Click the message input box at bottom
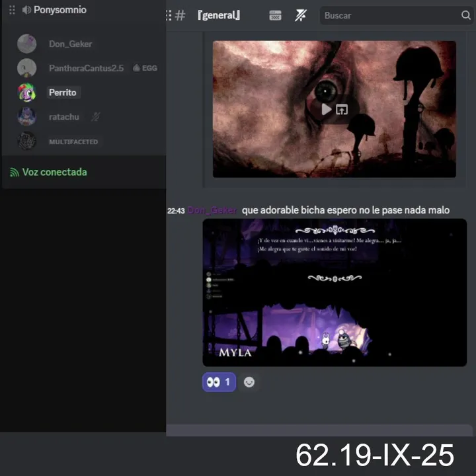This screenshot has width=476, height=476. tap(319, 430)
